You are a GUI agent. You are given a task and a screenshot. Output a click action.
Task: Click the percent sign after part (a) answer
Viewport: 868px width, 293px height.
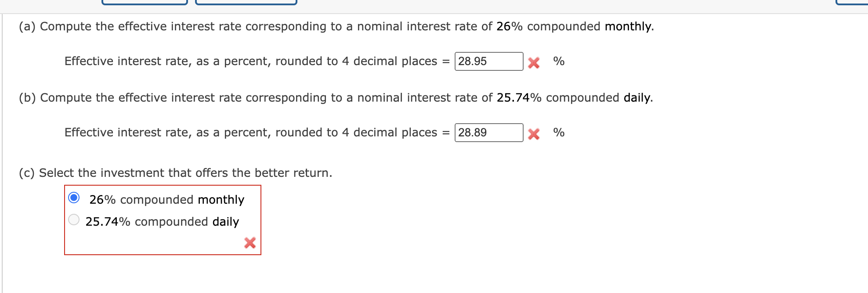(559, 62)
